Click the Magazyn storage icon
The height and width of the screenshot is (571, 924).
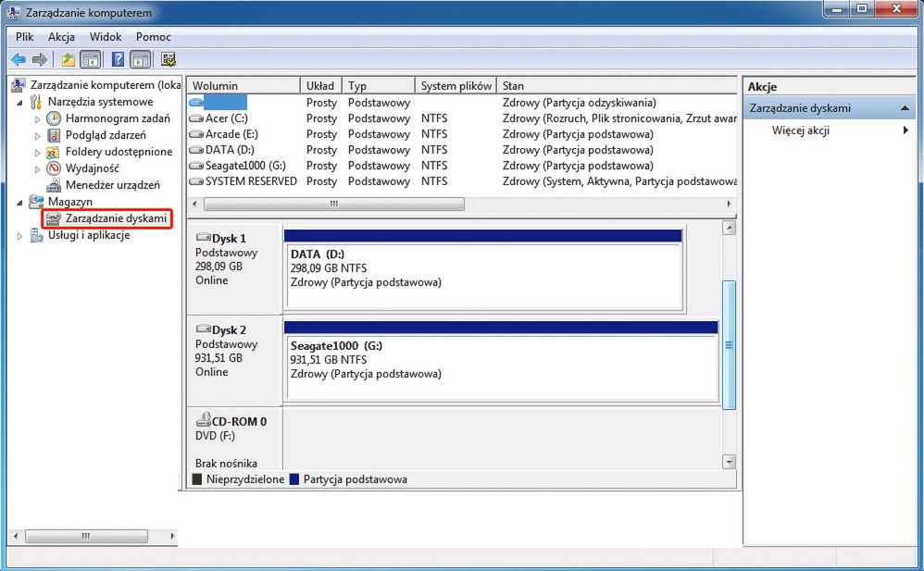tap(36, 202)
